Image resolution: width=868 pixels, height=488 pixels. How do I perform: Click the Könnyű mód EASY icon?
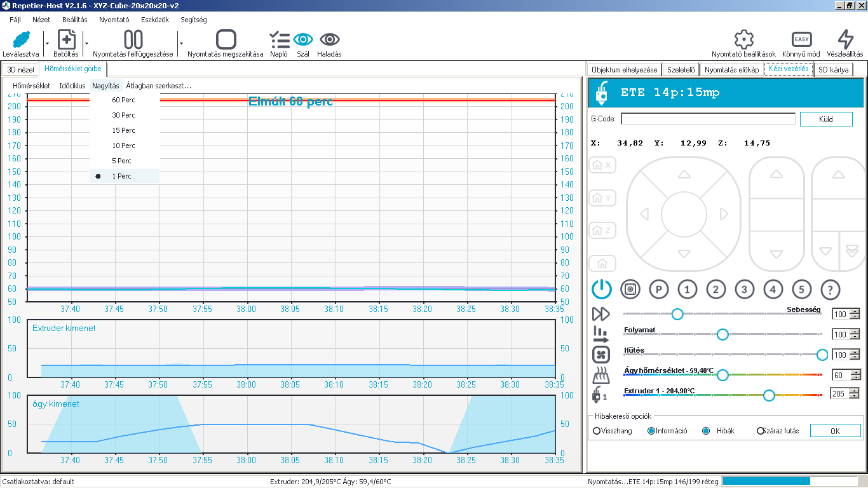pyautogui.click(x=801, y=40)
